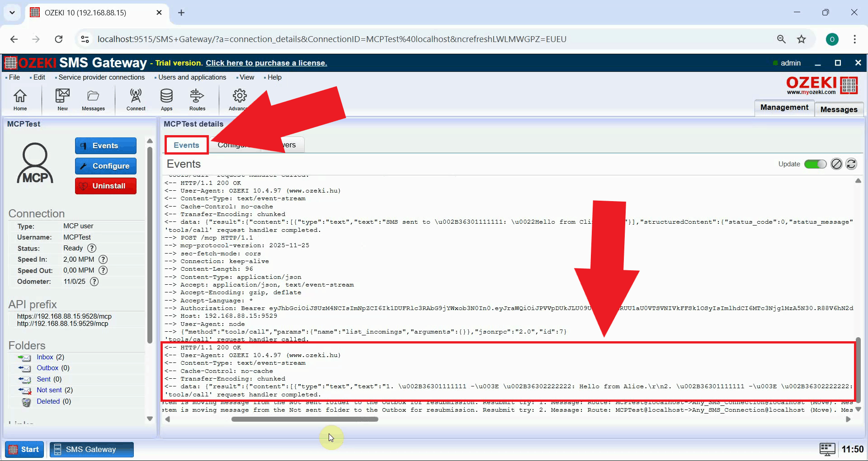Viewport: 868px width, 461px height.
Task: Click the purchase a license link
Action: (x=266, y=63)
